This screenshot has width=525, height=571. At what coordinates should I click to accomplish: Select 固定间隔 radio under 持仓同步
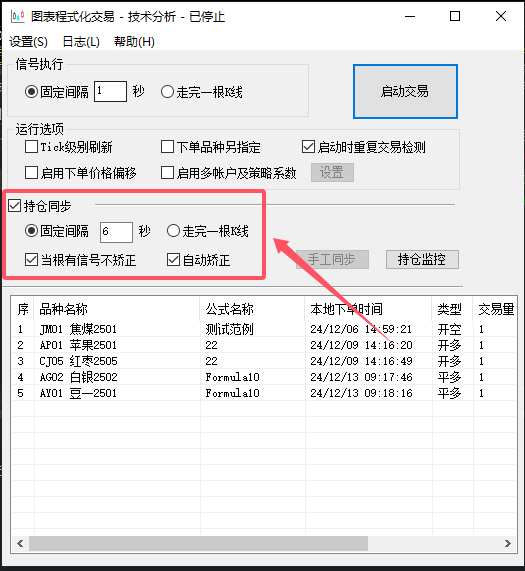(x=31, y=231)
